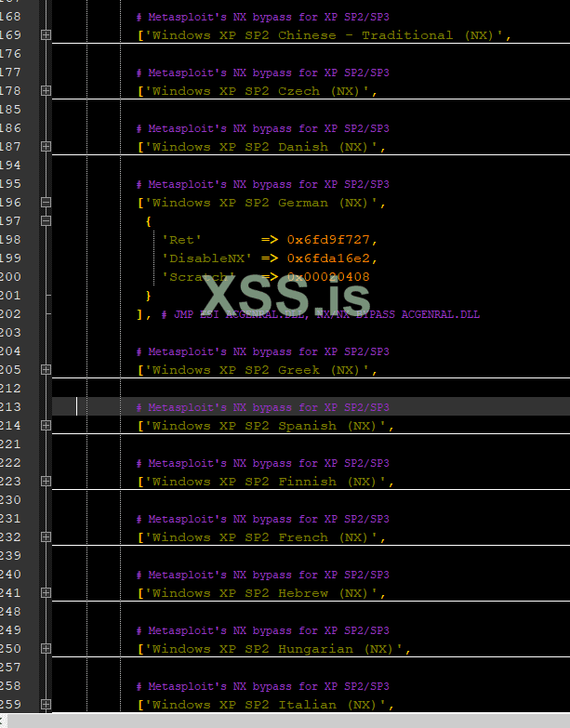
Task: Click the 'Windows XP SP2 Danish (NX)' line
Action: 261,147
